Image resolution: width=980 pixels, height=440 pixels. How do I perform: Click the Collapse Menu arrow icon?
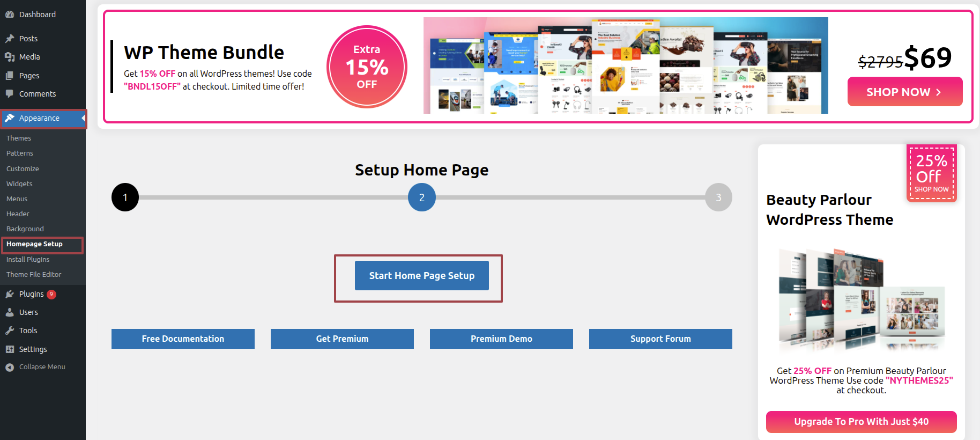10,367
